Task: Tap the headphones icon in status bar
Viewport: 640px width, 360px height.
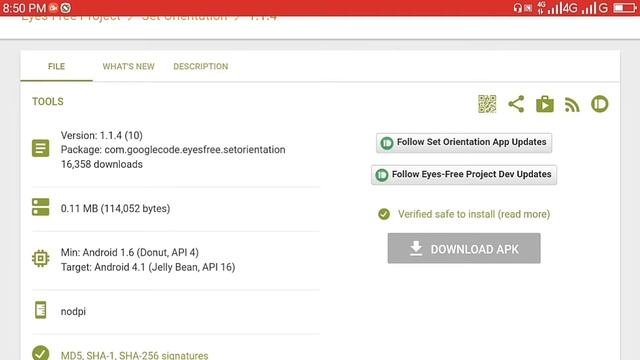Action: click(x=518, y=8)
